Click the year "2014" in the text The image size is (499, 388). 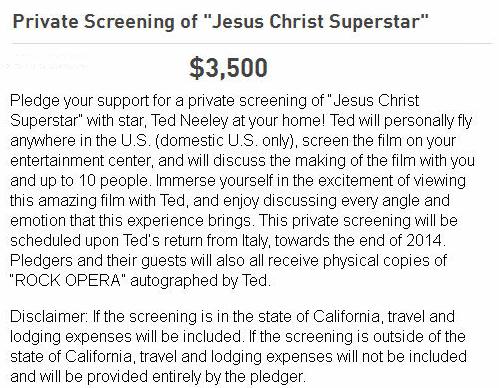pos(424,240)
